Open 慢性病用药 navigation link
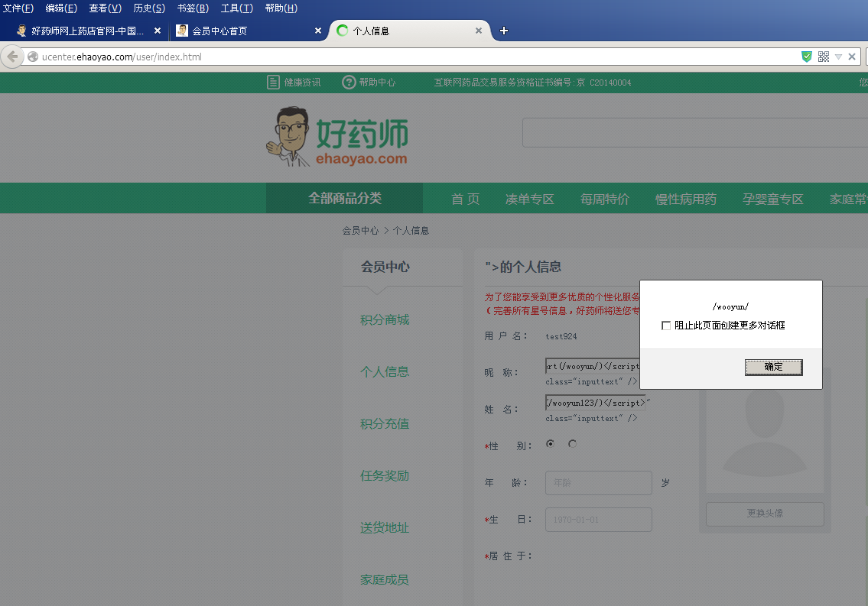 pyautogui.click(x=685, y=199)
